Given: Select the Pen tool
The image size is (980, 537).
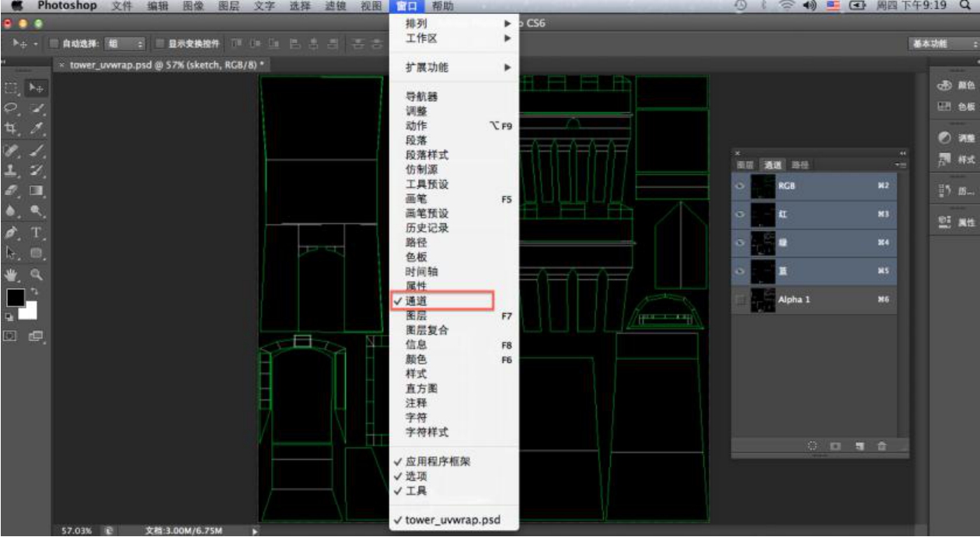Looking at the screenshot, I should point(12,232).
